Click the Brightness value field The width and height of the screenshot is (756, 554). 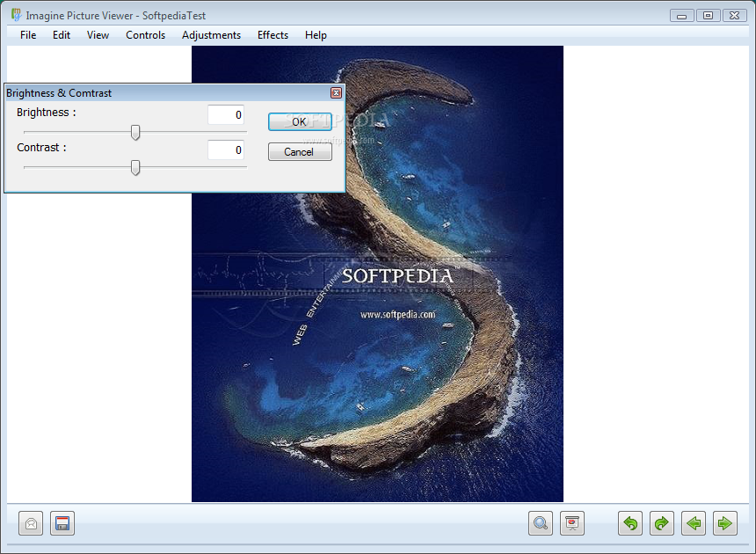click(226, 114)
